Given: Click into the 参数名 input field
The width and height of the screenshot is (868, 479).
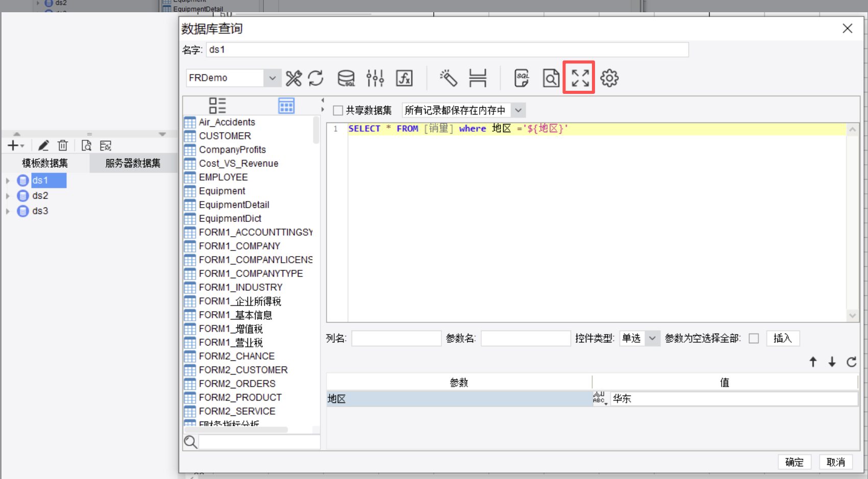Looking at the screenshot, I should point(526,338).
